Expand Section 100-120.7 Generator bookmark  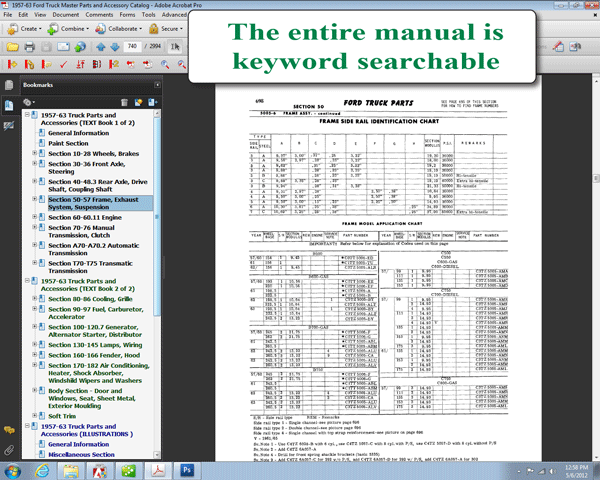[x=34, y=326]
